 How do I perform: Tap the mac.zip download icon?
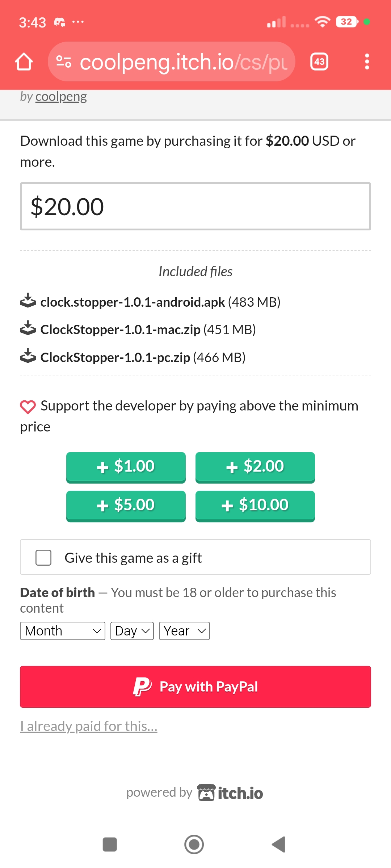[28, 329]
